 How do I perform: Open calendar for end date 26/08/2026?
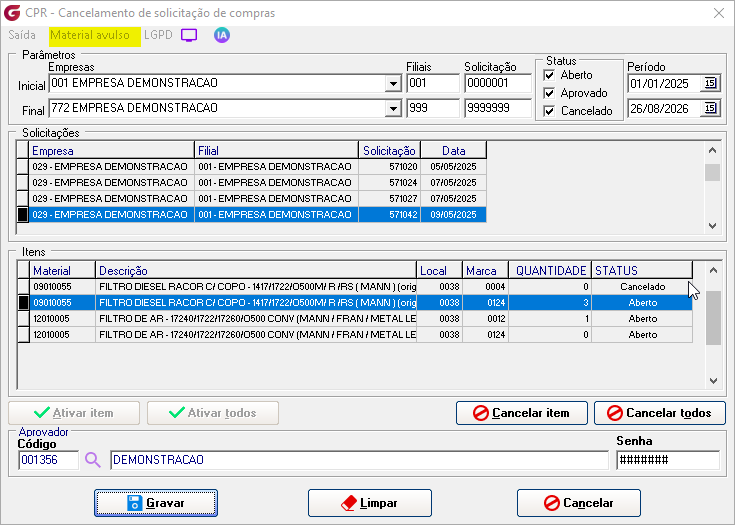[x=710, y=108]
